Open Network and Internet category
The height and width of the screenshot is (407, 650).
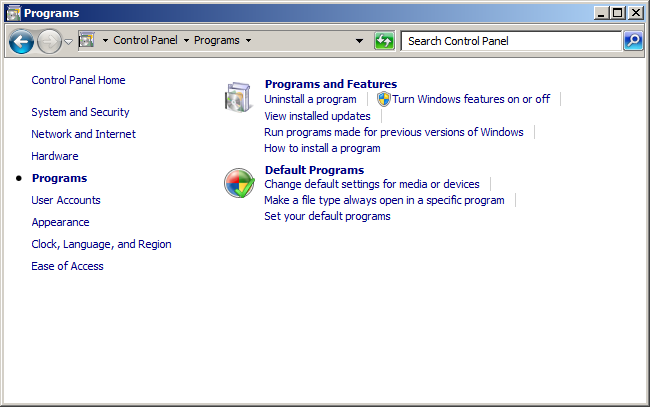[84, 134]
